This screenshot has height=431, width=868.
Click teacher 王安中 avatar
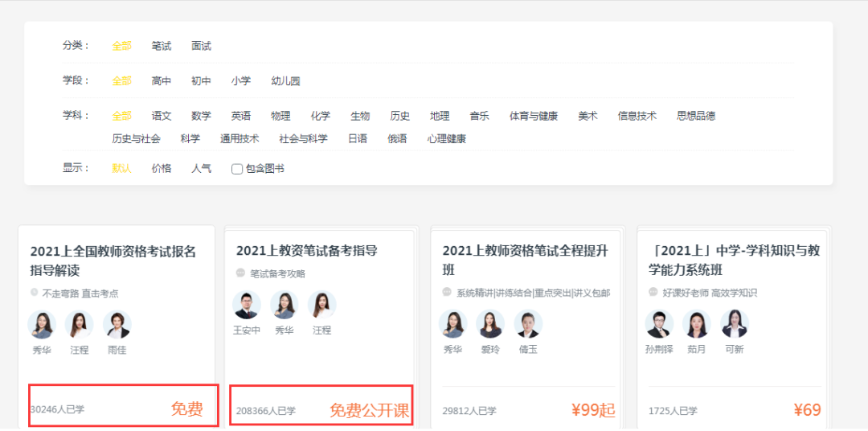point(247,305)
